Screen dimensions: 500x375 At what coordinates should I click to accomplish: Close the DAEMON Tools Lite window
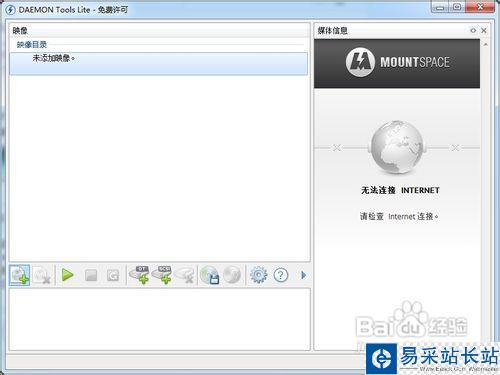pyautogui.click(x=480, y=7)
